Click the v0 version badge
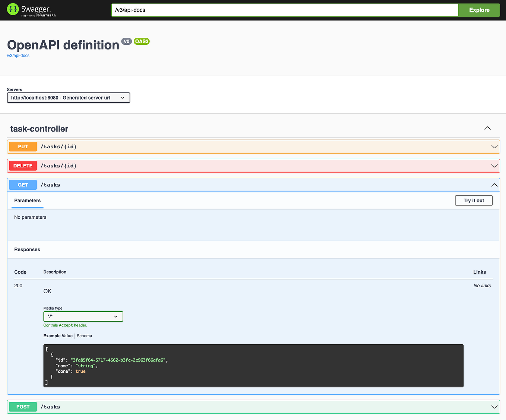 [x=126, y=41]
